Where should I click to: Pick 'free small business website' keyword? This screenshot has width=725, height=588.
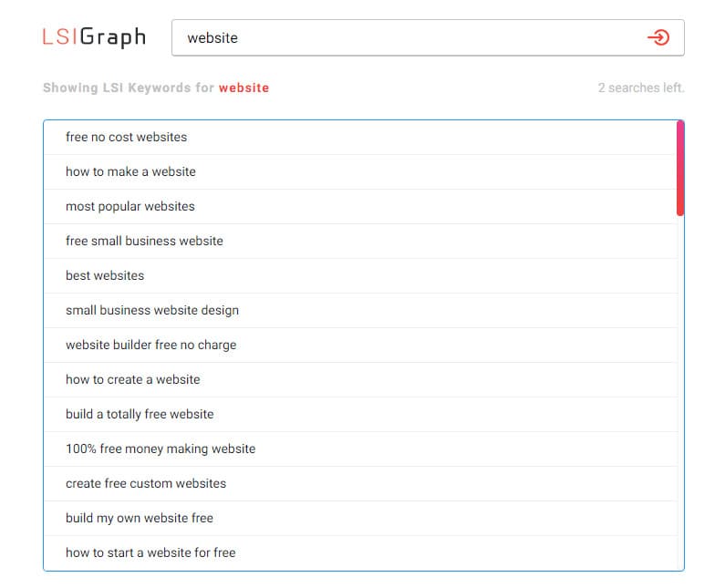pos(144,241)
